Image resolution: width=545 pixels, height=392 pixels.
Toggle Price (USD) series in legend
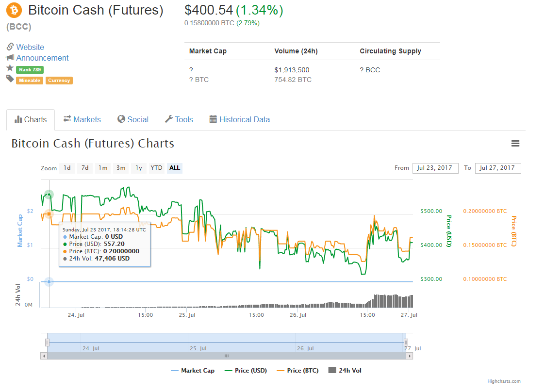coord(246,371)
